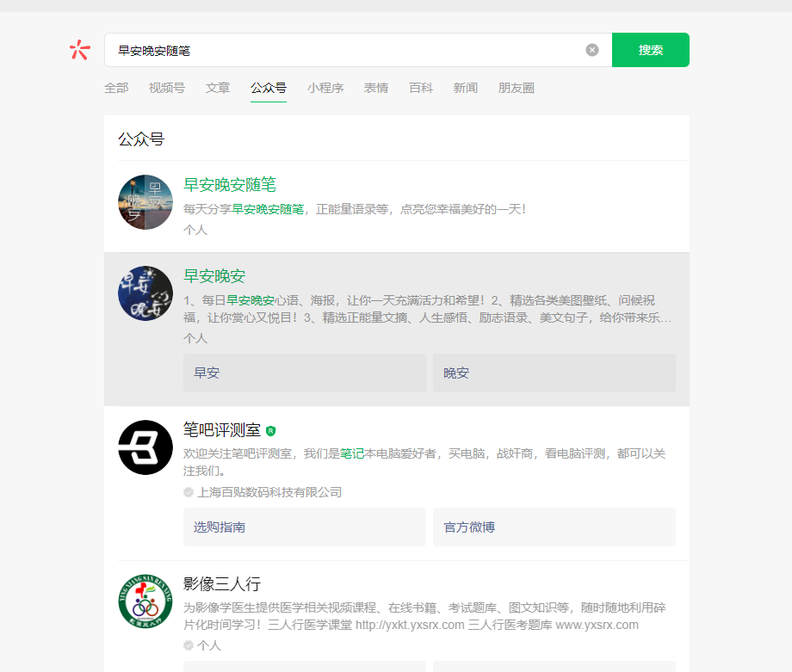Image resolution: width=792 pixels, height=672 pixels.
Task: Switch to the 全部 tab
Action: point(116,88)
